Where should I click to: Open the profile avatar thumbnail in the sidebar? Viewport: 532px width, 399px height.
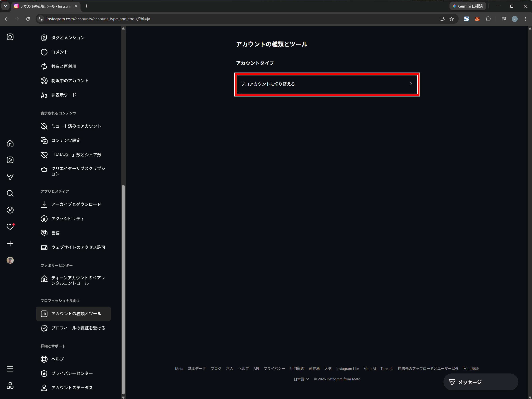[x=10, y=260]
